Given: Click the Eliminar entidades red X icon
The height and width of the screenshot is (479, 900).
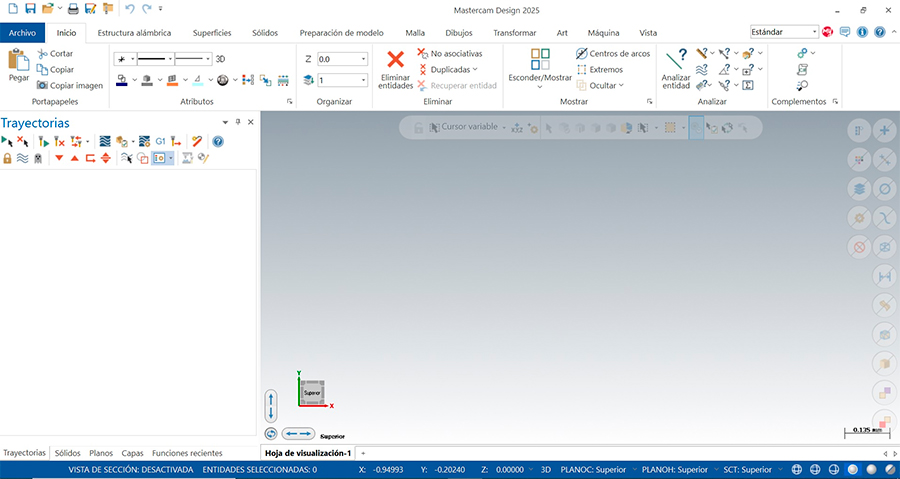Looking at the screenshot, I should click(395, 60).
